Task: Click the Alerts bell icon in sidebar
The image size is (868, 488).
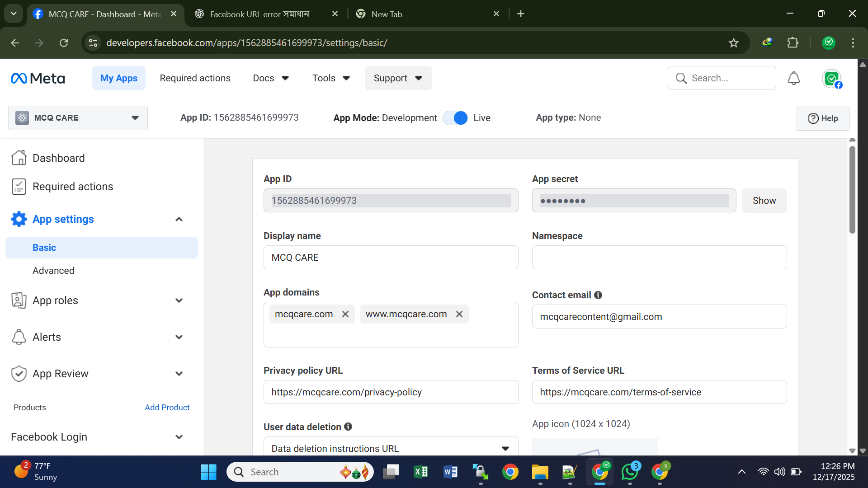Action: (19, 337)
